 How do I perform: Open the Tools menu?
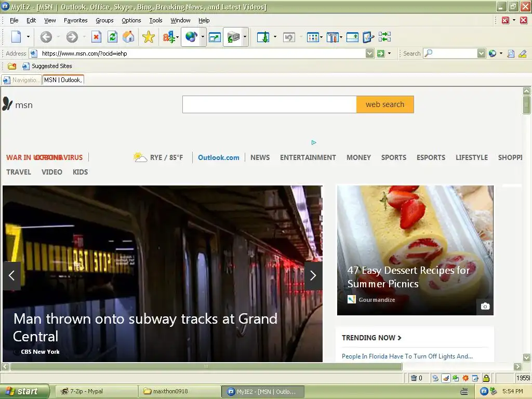156,20
